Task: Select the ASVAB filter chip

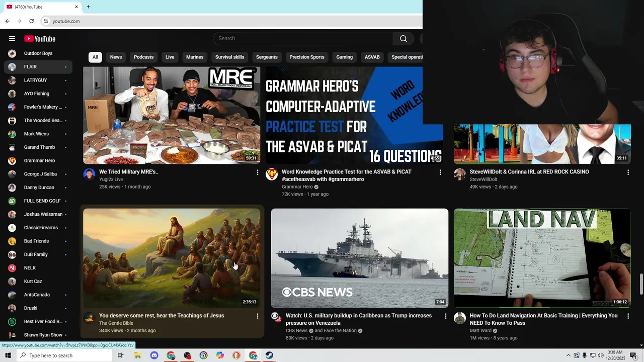Action: pyautogui.click(x=372, y=57)
